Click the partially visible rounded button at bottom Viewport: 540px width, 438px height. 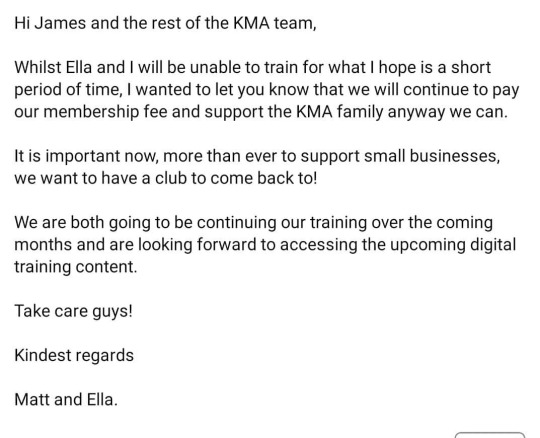490,435
